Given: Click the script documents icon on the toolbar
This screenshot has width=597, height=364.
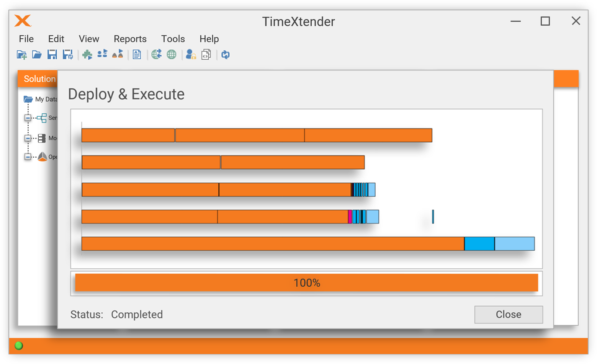Looking at the screenshot, I should pos(206,54).
